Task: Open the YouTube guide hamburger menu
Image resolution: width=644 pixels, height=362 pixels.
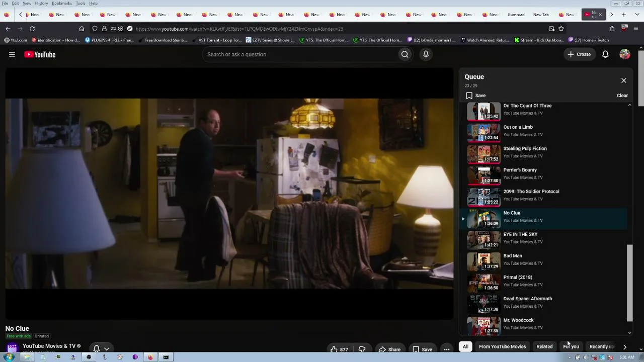Action: (12, 54)
